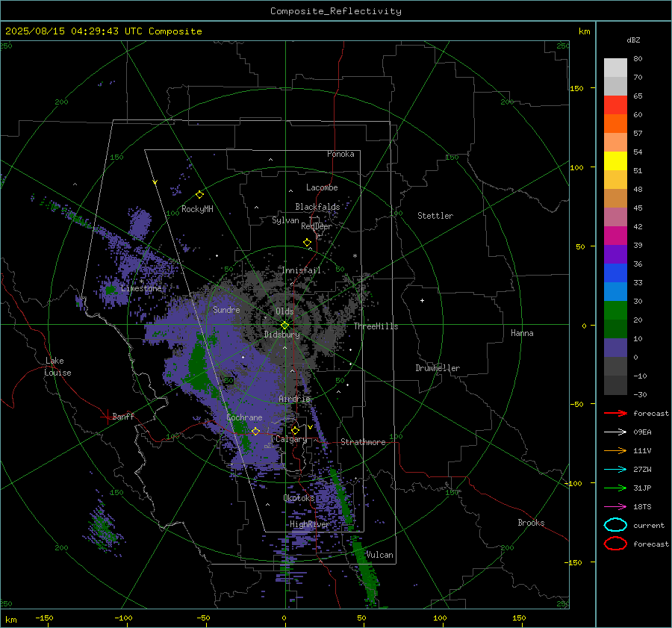Click the Okotoks label
The width and height of the screenshot is (672, 628).
299,498
